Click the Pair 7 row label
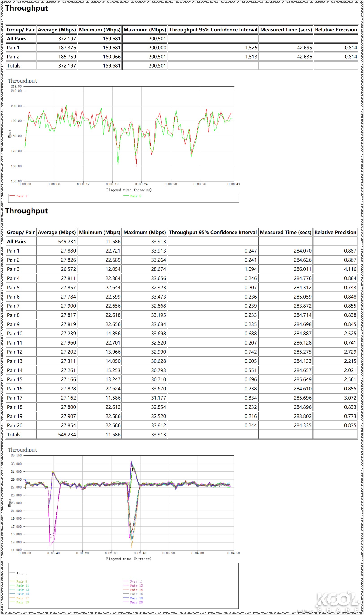This screenshot has height=615, width=364. point(13,306)
